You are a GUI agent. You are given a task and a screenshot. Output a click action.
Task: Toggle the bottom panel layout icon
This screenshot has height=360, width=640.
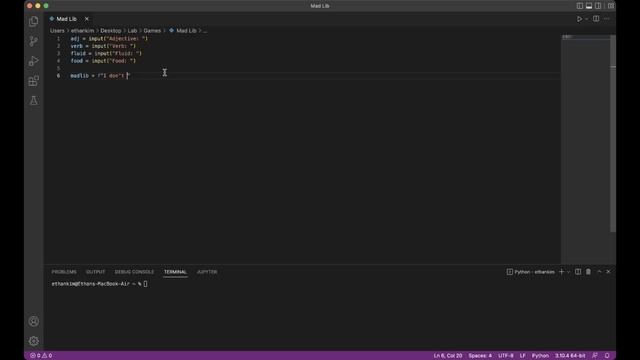(x=589, y=6)
